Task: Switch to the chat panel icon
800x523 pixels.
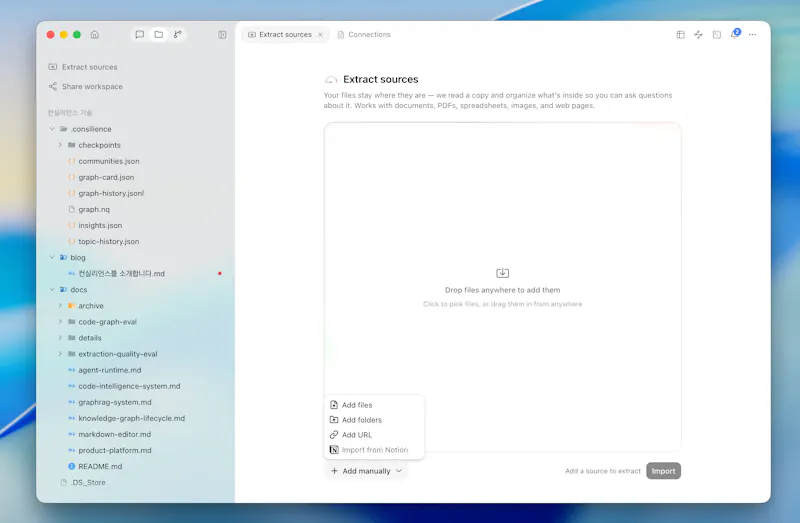Action: (139, 35)
